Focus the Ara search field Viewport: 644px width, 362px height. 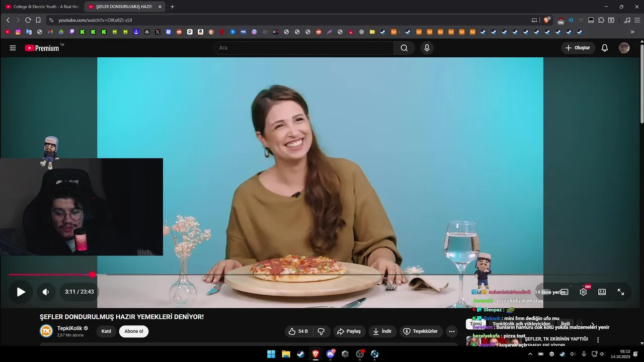(x=303, y=48)
